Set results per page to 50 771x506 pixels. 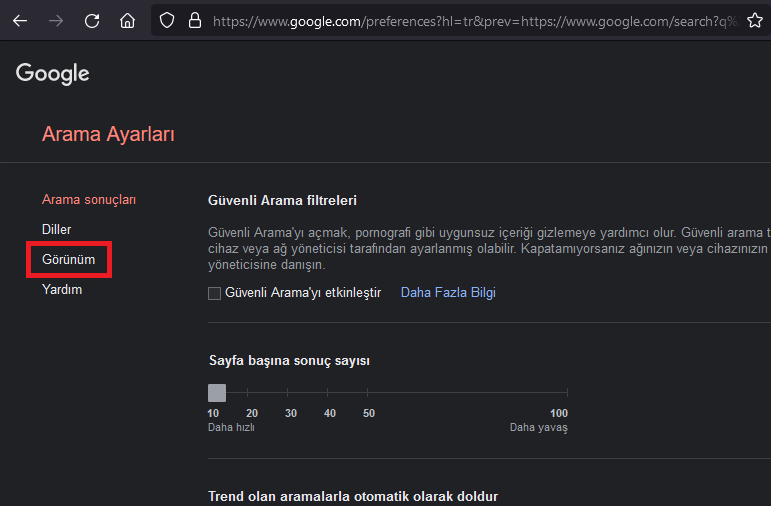(x=369, y=393)
